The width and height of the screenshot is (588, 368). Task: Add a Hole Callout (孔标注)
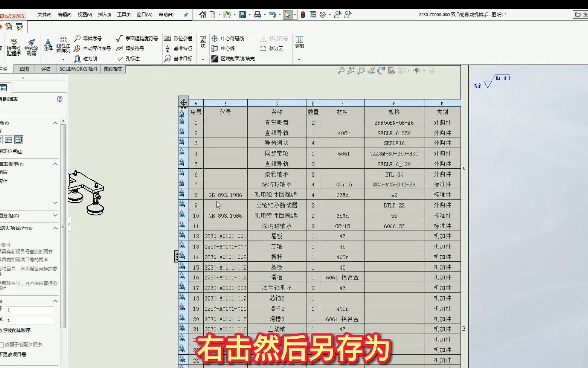pos(128,59)
